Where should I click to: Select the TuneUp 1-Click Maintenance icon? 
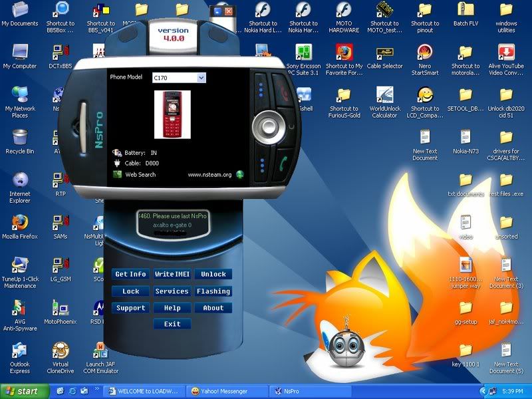click(20, 273)
